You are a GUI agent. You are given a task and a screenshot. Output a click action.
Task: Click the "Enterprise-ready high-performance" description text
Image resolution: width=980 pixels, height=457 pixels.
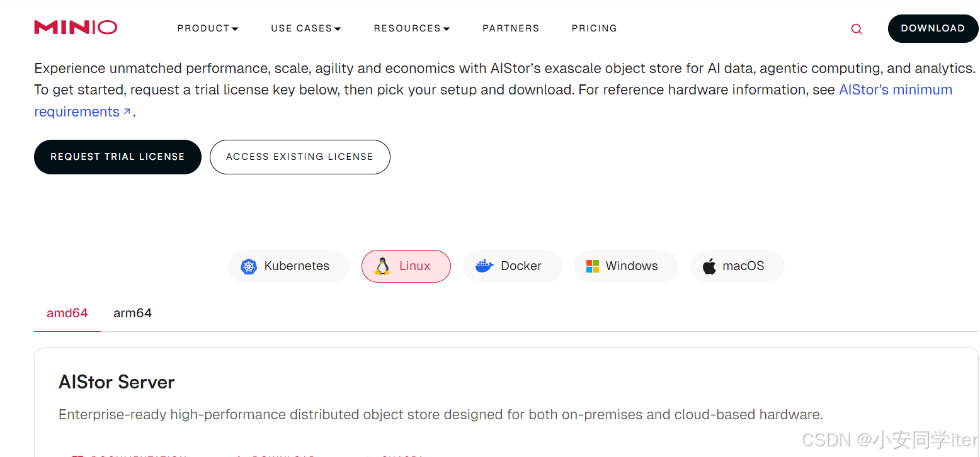coord(441,415)
